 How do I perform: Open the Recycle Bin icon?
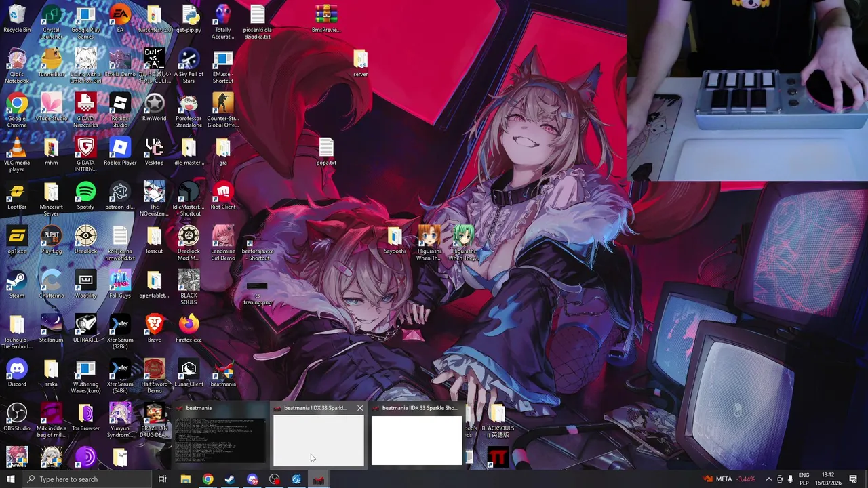17,19
